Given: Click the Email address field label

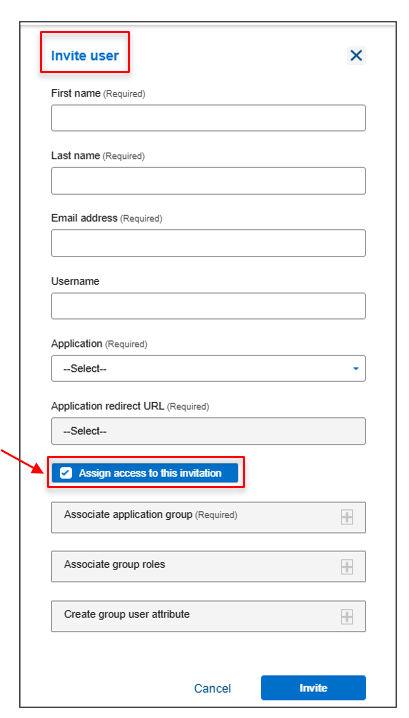Looking at the screenshot, I should [x=84, y=218].
